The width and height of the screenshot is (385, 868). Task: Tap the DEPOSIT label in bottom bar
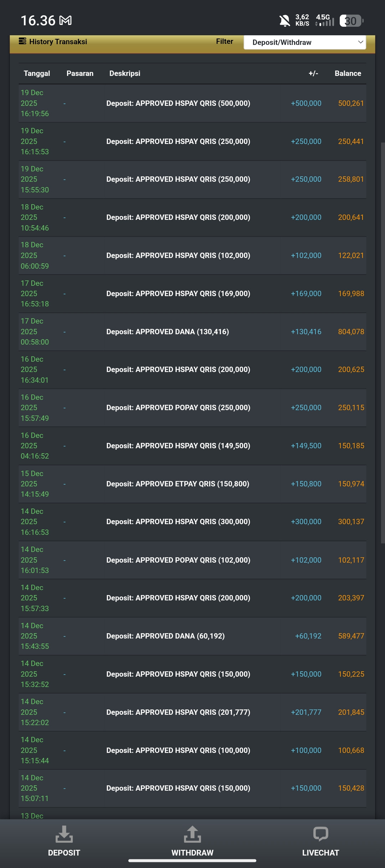tap(64, 853)
